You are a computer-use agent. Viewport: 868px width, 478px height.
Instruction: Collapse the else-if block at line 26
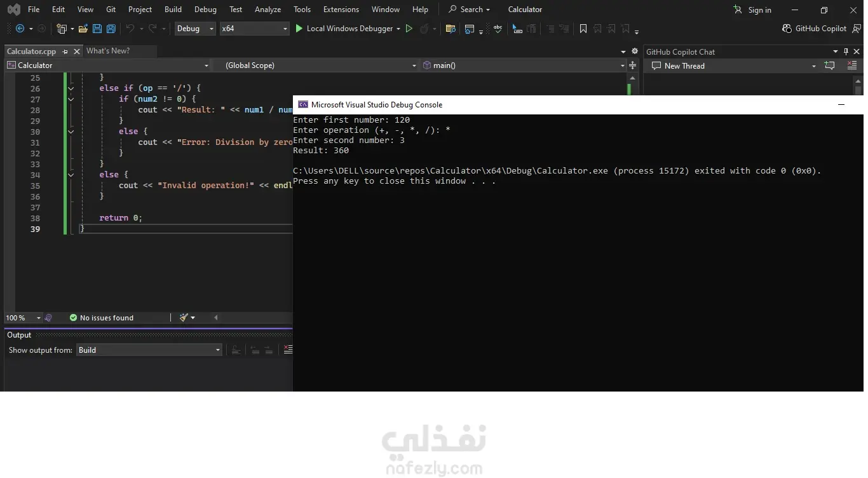pos(71,88)
